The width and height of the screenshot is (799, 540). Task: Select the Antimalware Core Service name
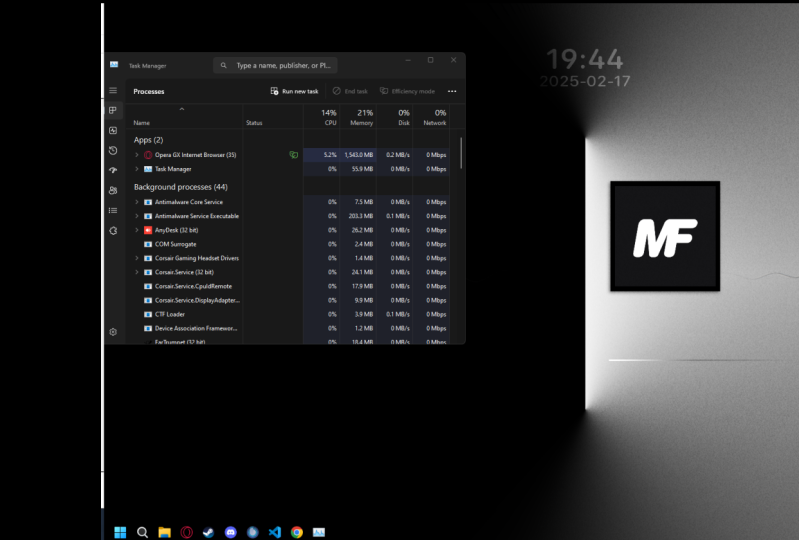189,202
